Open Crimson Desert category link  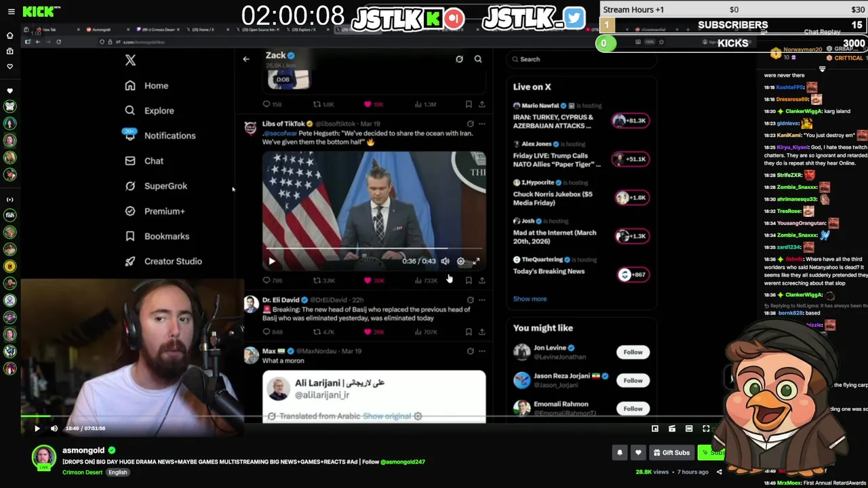(83, 472)
